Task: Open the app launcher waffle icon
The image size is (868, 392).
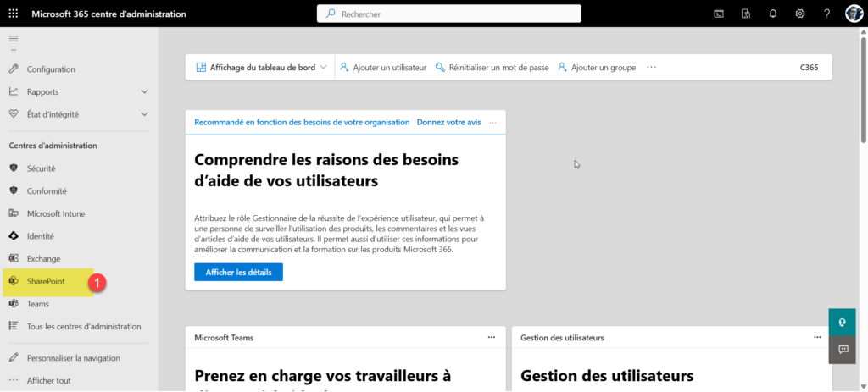Action: (14, 14)
